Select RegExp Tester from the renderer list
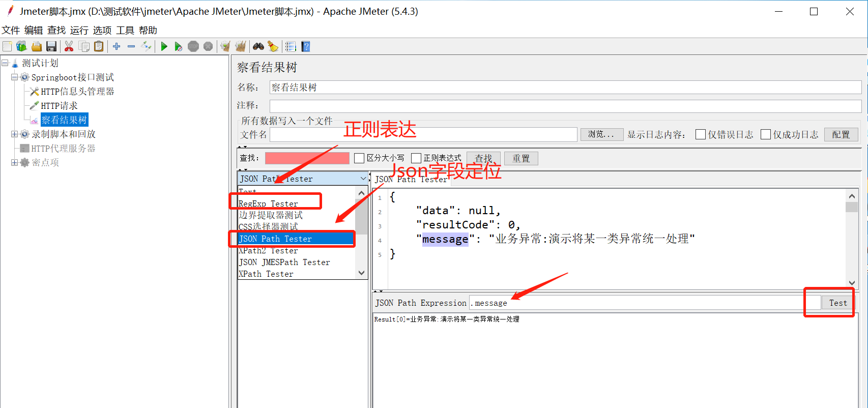 pos(269,203)
